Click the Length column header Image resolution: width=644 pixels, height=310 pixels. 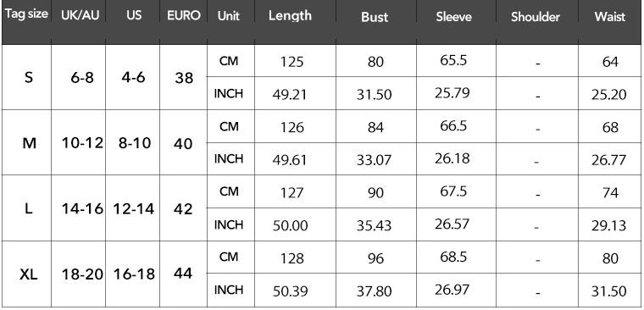(x=290, y=15)
